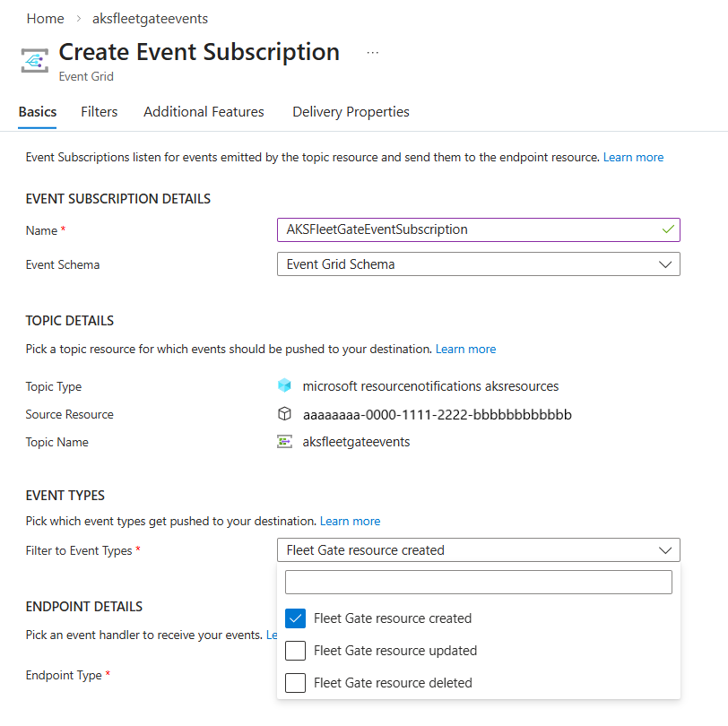Click the Source Resource subscription icon
The height and width of the screenshot is (726, 728).
coord(285,414)
